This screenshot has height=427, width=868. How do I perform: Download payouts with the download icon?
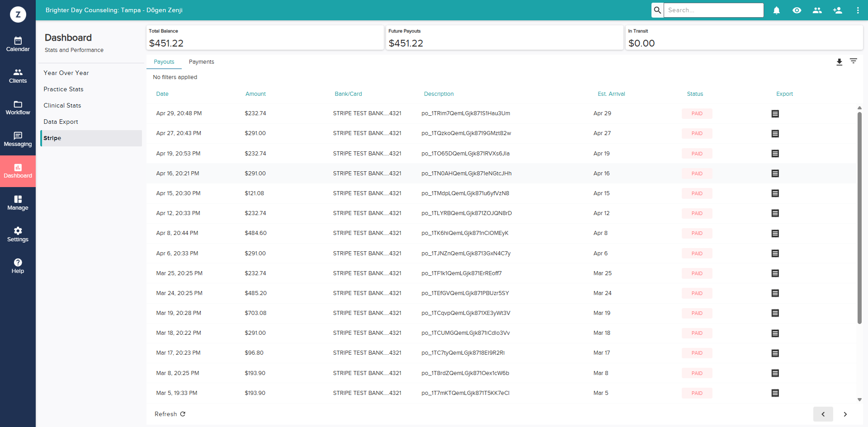[839, 62]
